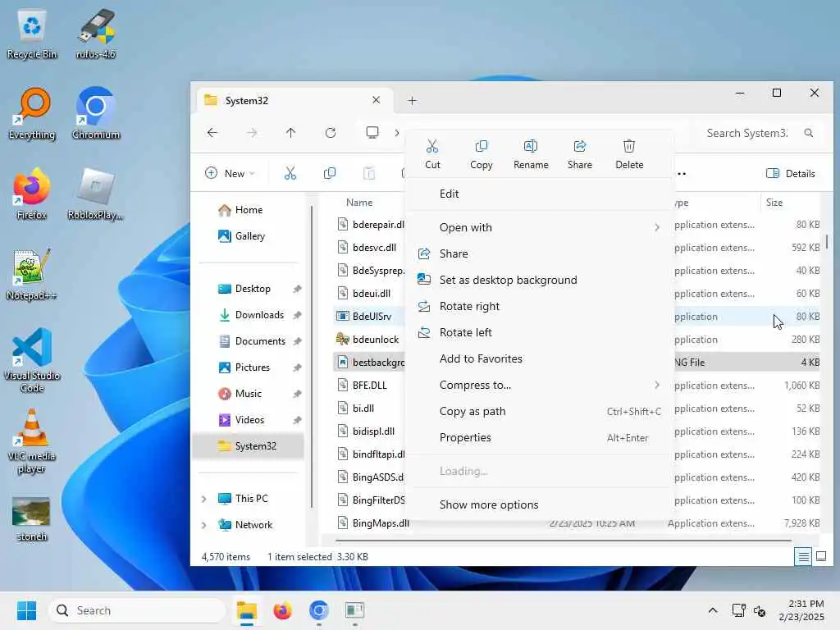
Task: Toggle the Details pane
Action: [x=790, y=173]
